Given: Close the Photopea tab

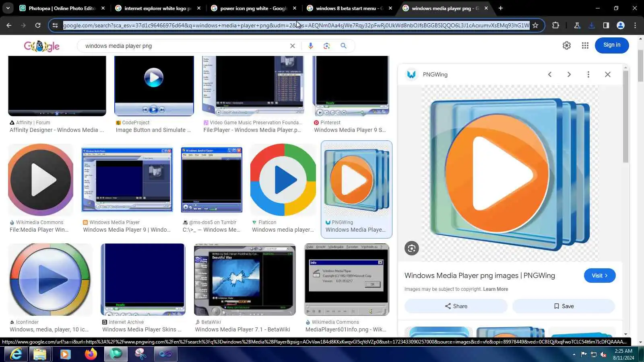Looking at the screenshot, I should pyautogui.click(x=103, y=8).
